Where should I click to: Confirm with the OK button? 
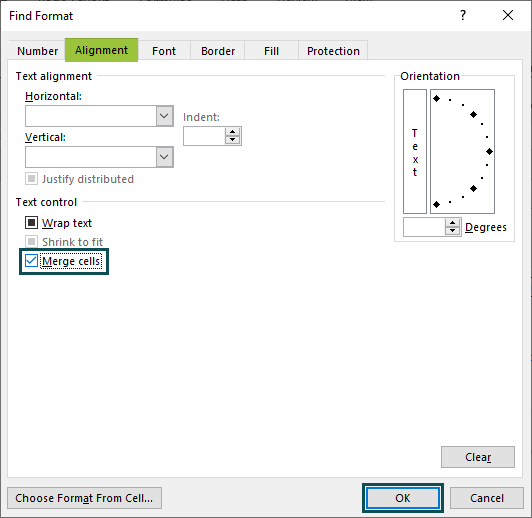[x=403, y=498]
